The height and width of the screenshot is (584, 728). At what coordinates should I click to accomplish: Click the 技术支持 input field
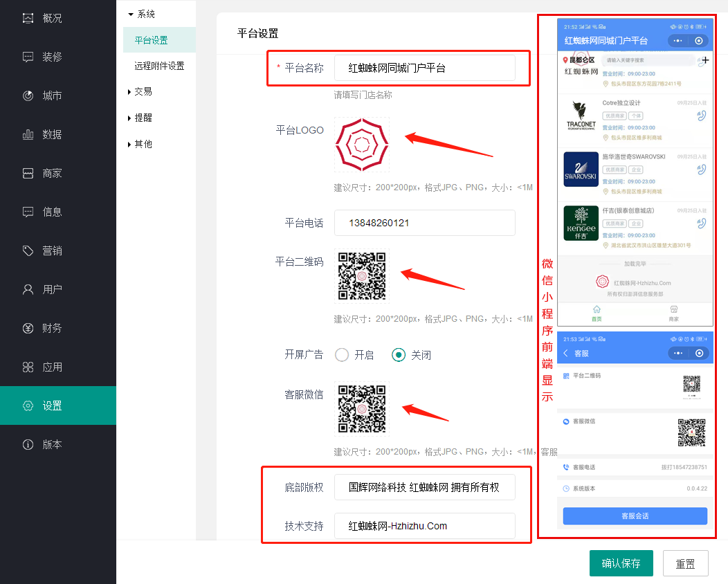[x=424, y=526]
